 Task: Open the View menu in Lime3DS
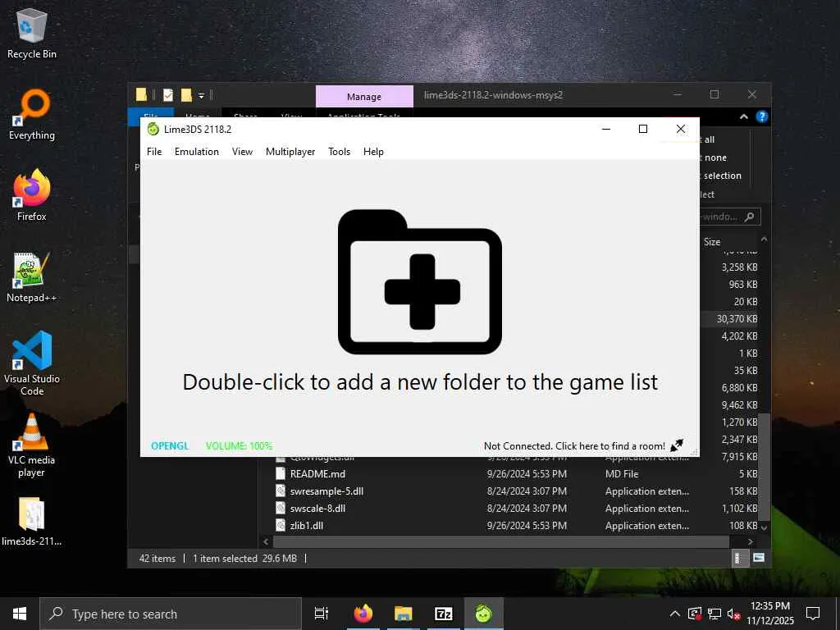[242, 152]
